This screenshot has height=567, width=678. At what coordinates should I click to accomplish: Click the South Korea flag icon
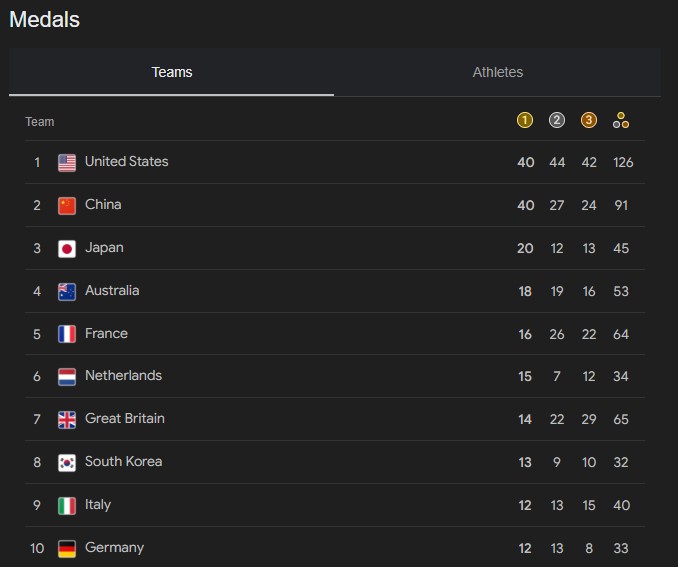[x=67, y=463]
